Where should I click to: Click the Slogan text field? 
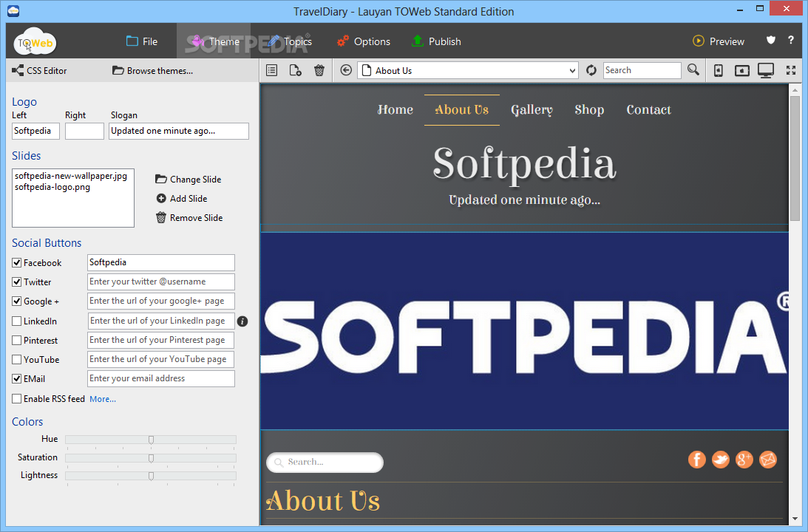tap(179, 131)
